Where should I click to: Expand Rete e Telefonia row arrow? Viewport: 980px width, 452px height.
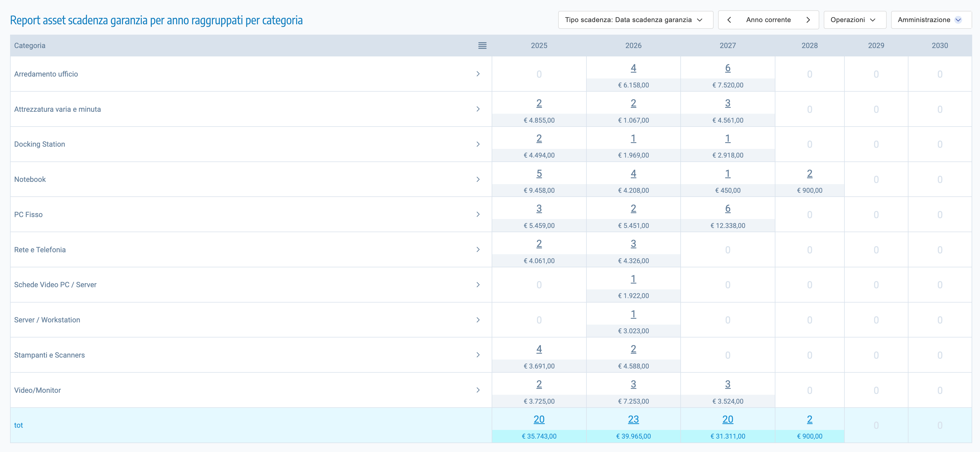[x=478, y=249]
